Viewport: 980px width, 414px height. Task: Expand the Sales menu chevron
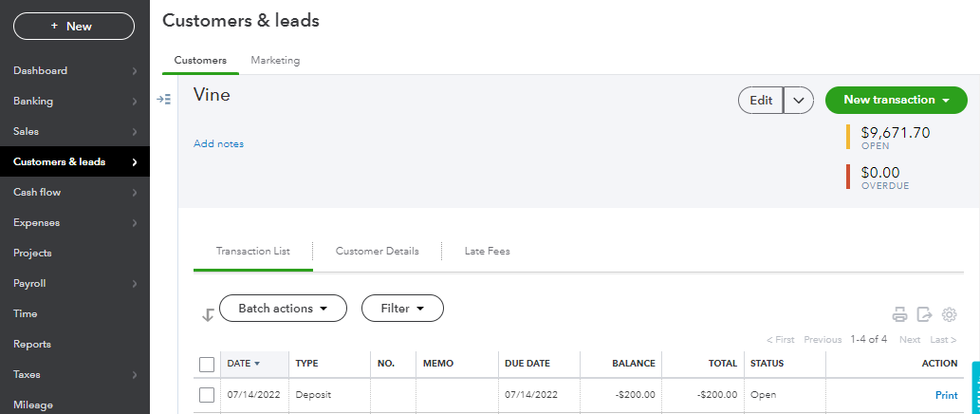[135, 132]
